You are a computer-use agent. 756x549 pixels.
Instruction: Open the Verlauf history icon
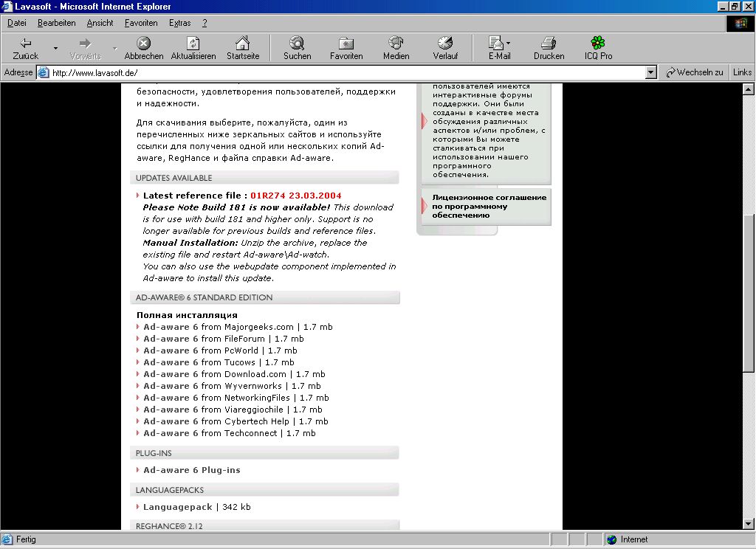click(x=445, y=43)
